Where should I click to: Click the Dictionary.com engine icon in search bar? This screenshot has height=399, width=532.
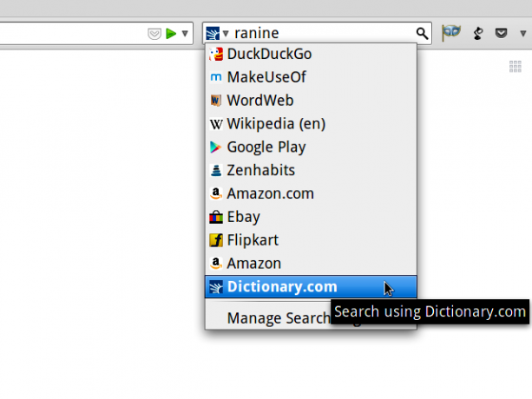(213, 33)
